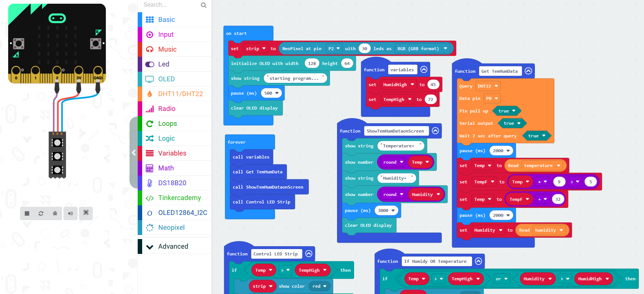The image size is (644, 294).
Task: Toggle simulator debug mode bug icon
Action: (55, 213)
